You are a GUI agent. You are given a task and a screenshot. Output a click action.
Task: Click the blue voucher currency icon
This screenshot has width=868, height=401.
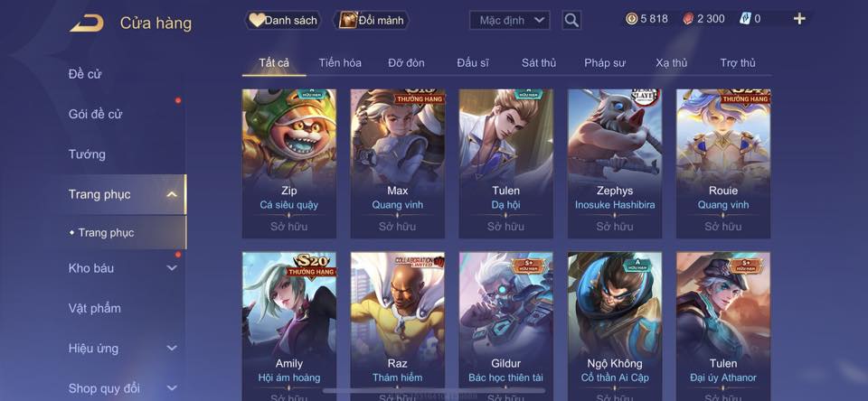tap(744, 19)
